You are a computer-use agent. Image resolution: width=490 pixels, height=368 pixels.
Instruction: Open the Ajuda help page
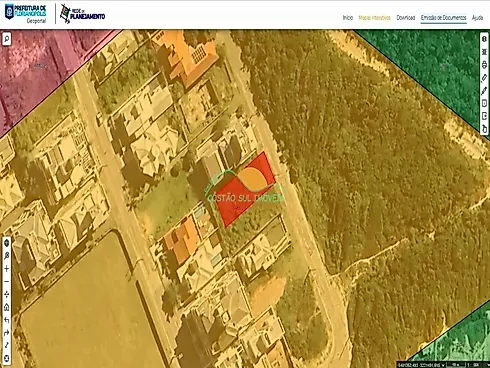[477, 18]
